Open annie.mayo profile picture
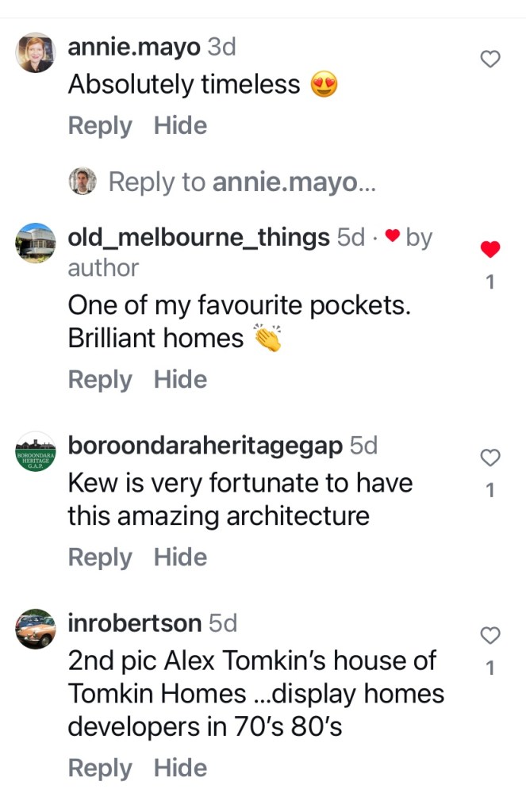Image resolution: width=526 pixels, height=812 pixels. [36, 53]
